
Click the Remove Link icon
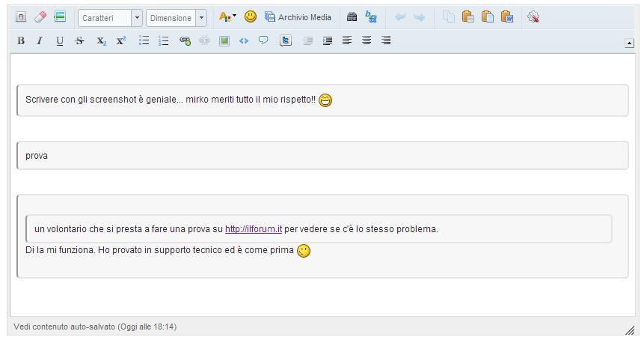[204, 40]
